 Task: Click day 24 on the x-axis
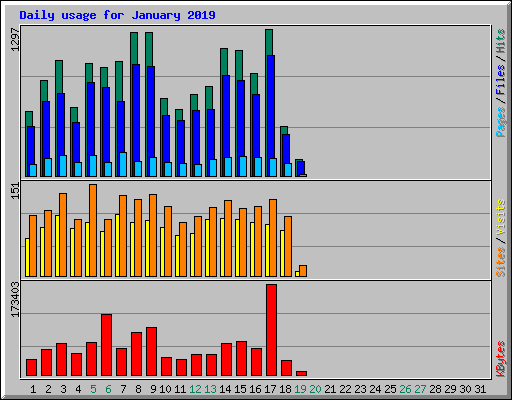(x=375, y=389)
